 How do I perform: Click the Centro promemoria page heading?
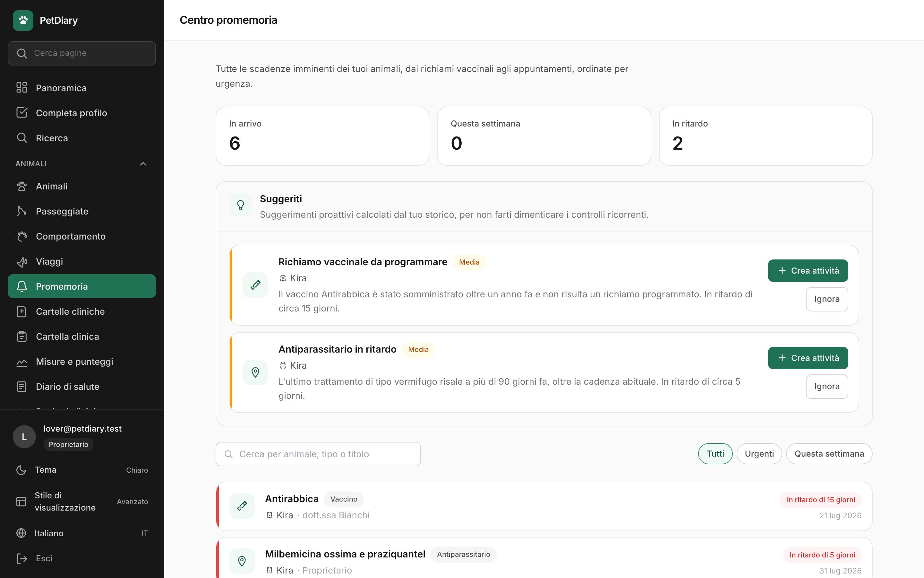[x=228, y=20]
